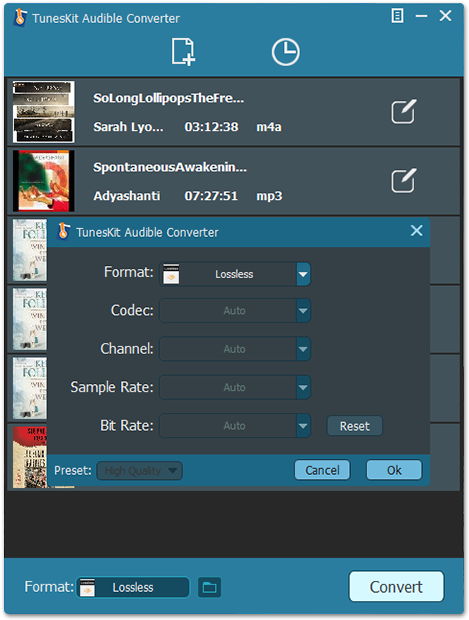Click TunesKit logo in dialog title bar
This screenshot has height=620, width=469.
pyautogui.click(x=63, y=231)
